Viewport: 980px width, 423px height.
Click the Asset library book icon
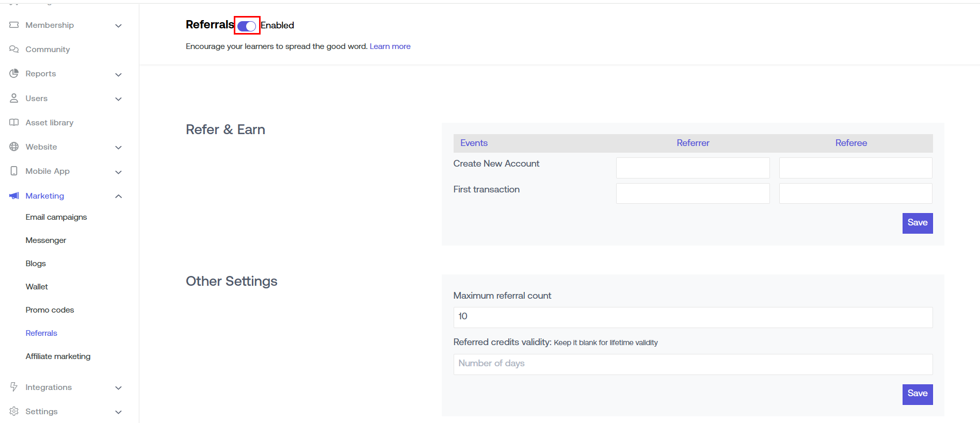[x=14, y=122]
